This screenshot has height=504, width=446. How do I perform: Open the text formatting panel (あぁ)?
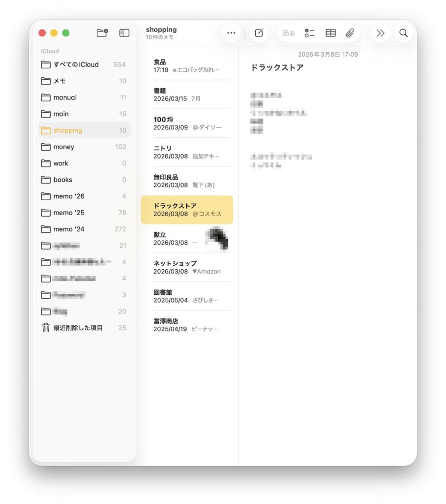[288, 33]
